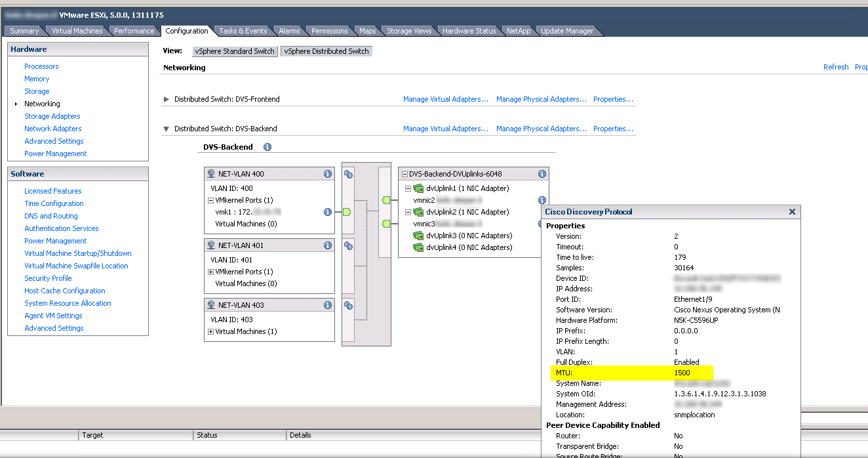Open CDP info icon for vmnic2

(542, 200)
